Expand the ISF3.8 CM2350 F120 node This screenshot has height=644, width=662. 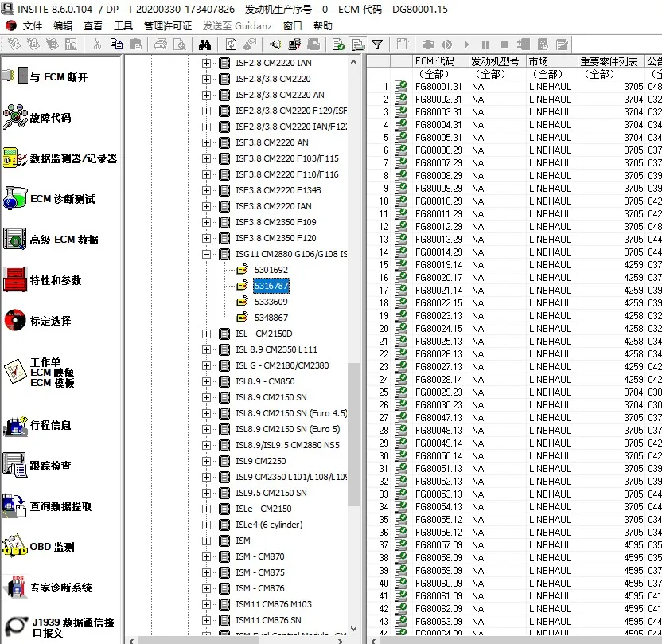(207, 238)
